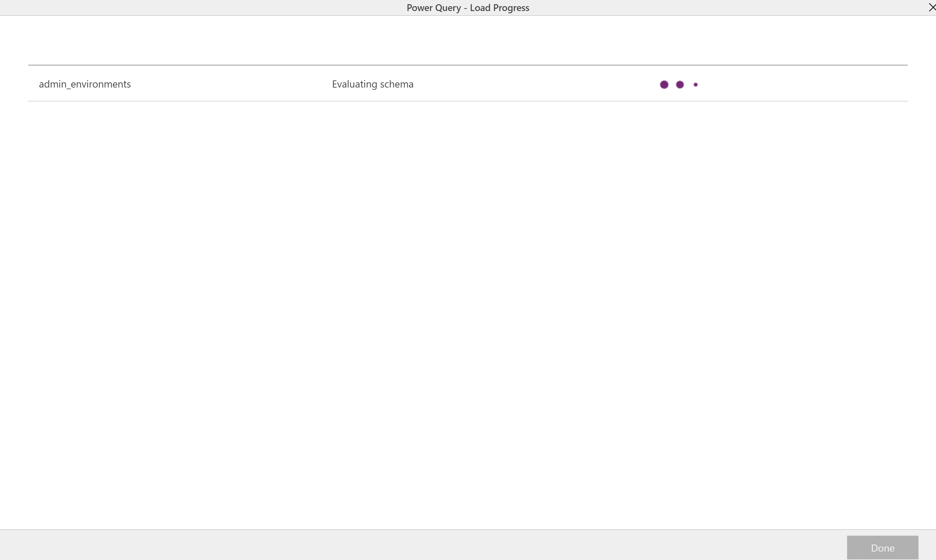Image resolution: width=936 pixels, height=560 pixels.
Task: Click the third faded progress dot
Action: click(x=695, y=84)
